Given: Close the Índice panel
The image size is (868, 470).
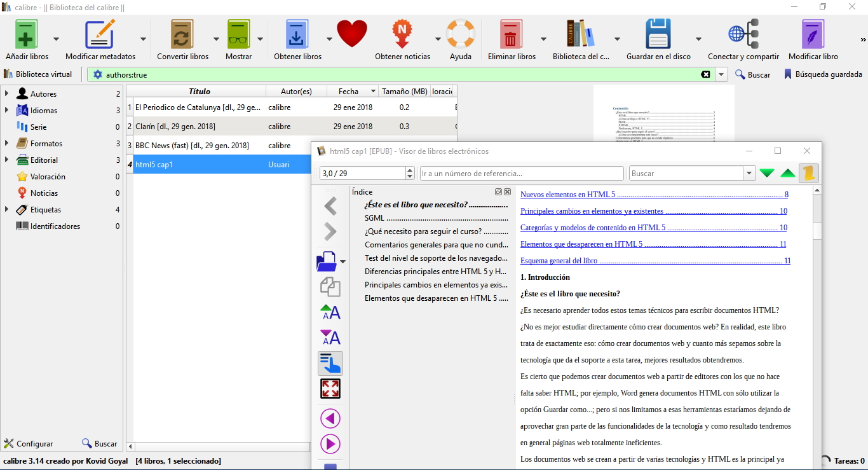Looking at the screenshot, I should (x=507, y=191).
